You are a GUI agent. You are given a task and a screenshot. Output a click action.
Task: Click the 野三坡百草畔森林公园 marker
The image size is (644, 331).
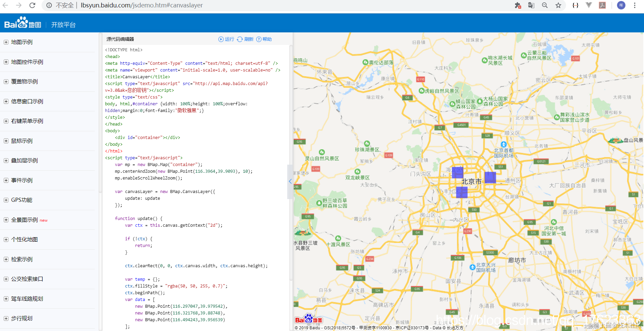[x=319, y=203]
